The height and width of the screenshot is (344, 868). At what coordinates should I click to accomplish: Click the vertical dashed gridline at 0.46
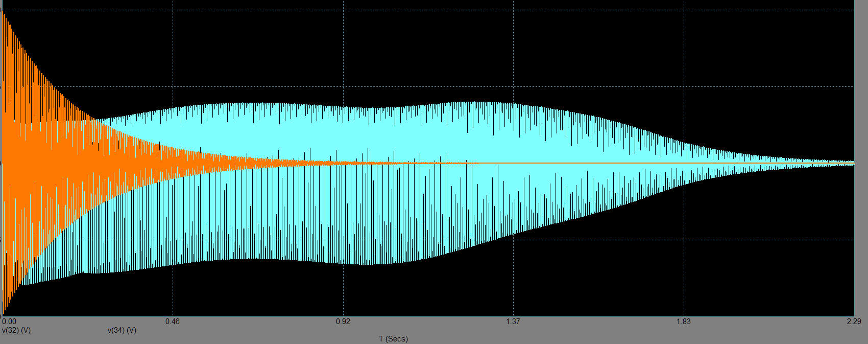(173, 51)
